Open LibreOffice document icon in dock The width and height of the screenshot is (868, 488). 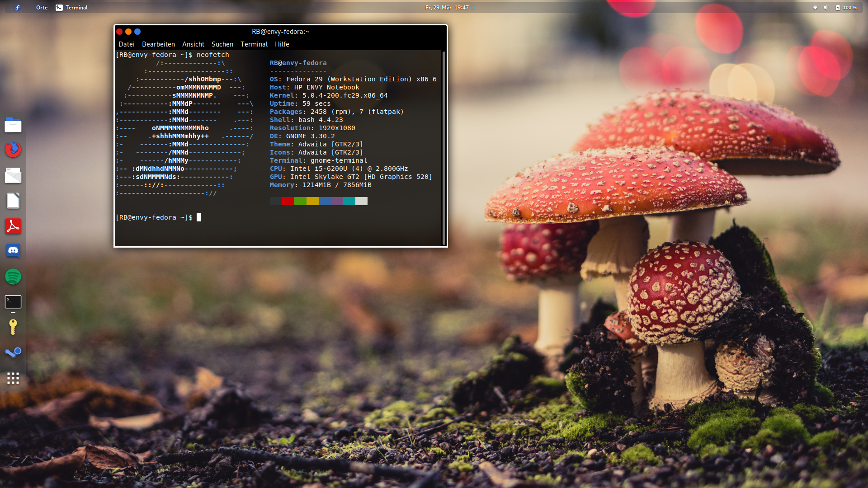tap(13, 201)
